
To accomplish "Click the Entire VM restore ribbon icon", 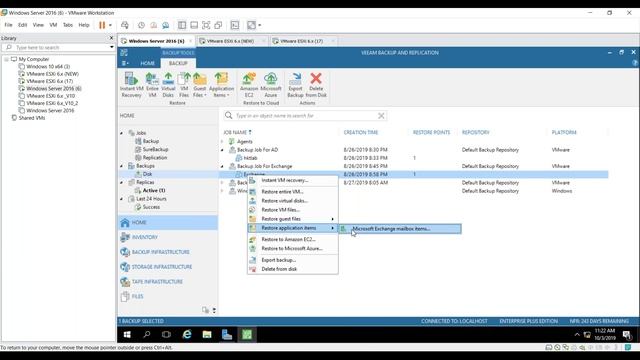I will [152, 85].
